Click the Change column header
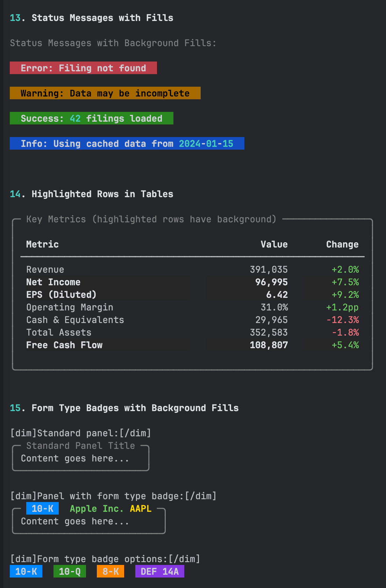Image resolution: width=386 pixels, height=588 pixels. (342, 244)
